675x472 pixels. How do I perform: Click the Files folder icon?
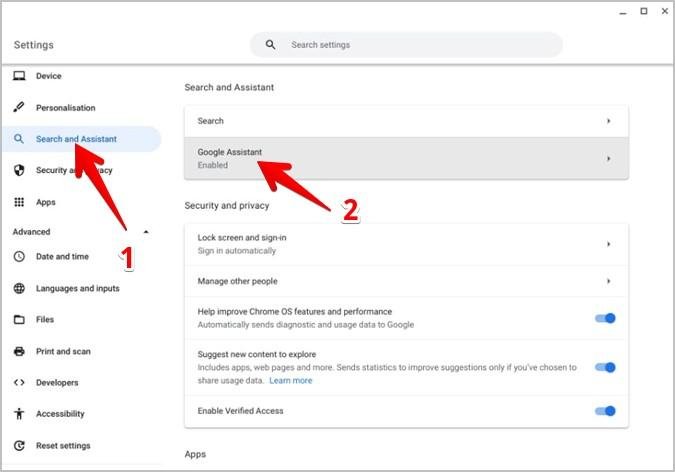pos(19,320)
